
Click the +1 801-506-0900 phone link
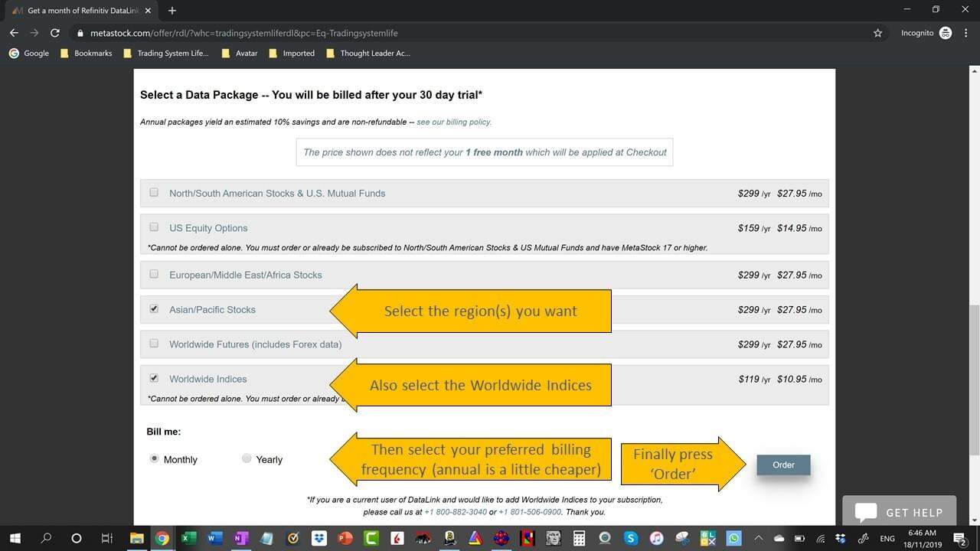coord(530,512)
